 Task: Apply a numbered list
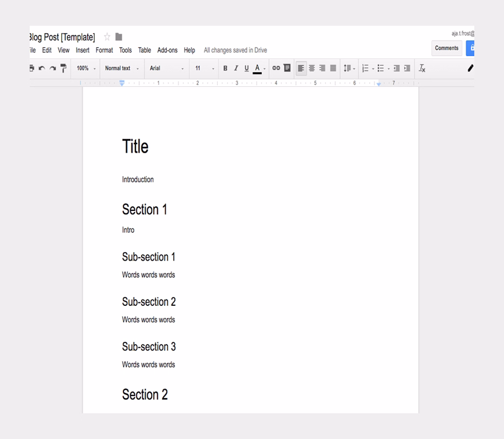pos(366,68)
